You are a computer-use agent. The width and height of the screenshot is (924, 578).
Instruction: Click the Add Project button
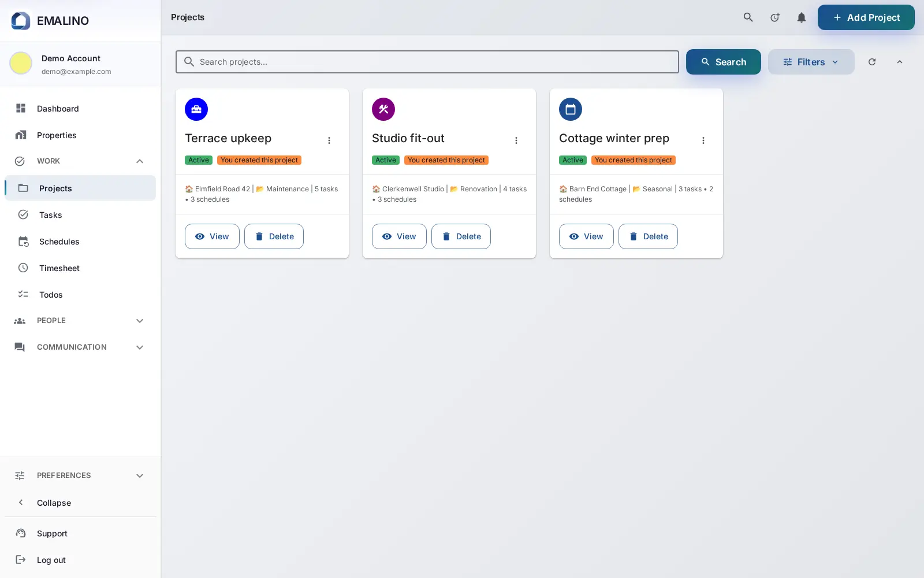click(x=866, y=17)
